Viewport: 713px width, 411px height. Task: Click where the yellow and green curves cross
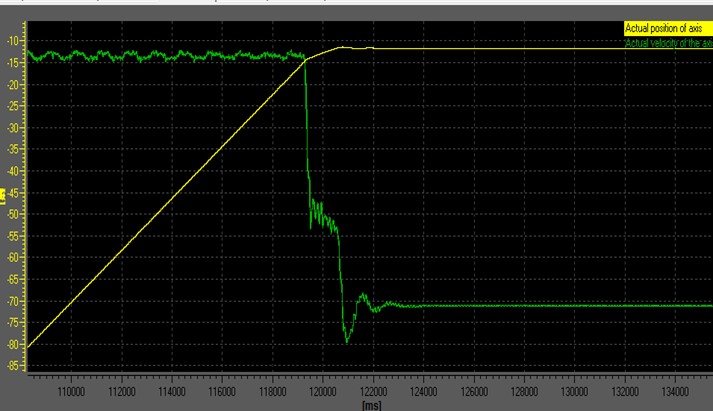(304, 61)
